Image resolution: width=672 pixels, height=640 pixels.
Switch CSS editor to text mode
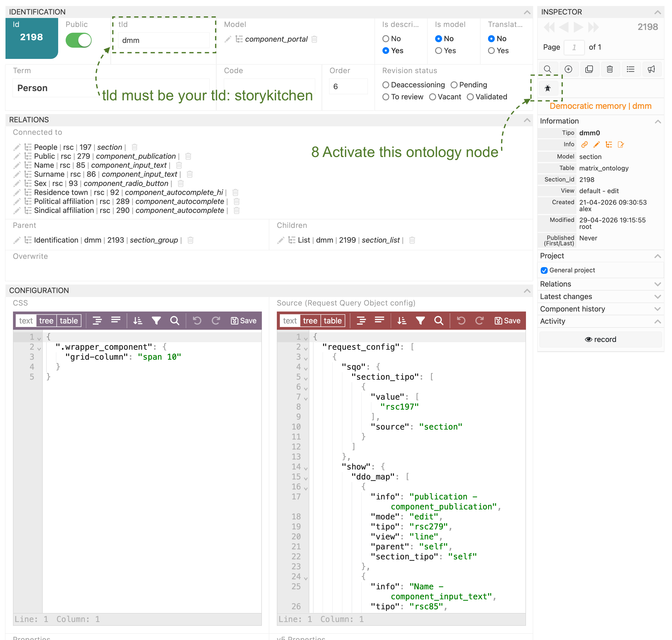(x=26, y=321)
